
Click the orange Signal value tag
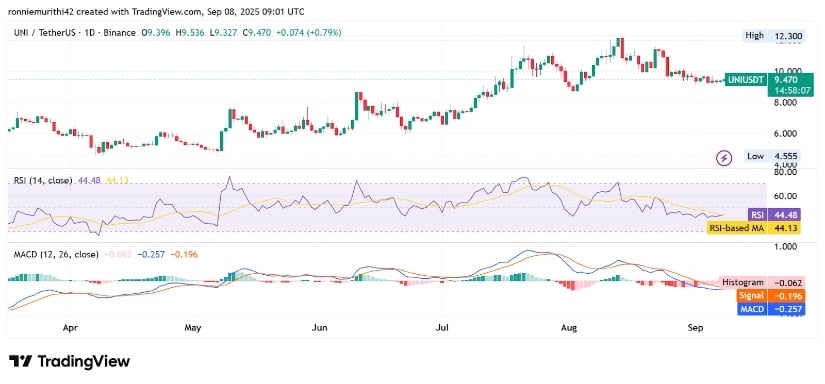pos(769,296)
